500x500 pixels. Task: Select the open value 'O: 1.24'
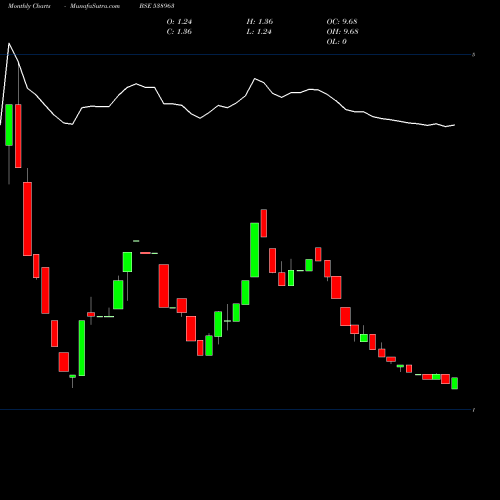click(179, 22)
